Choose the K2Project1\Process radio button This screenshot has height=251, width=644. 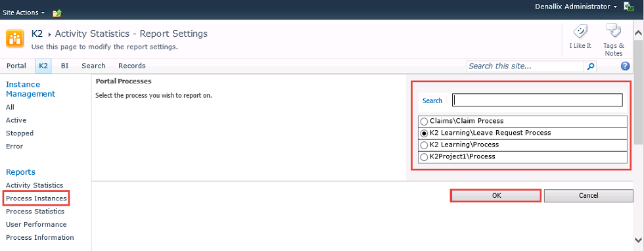[424, 157]
